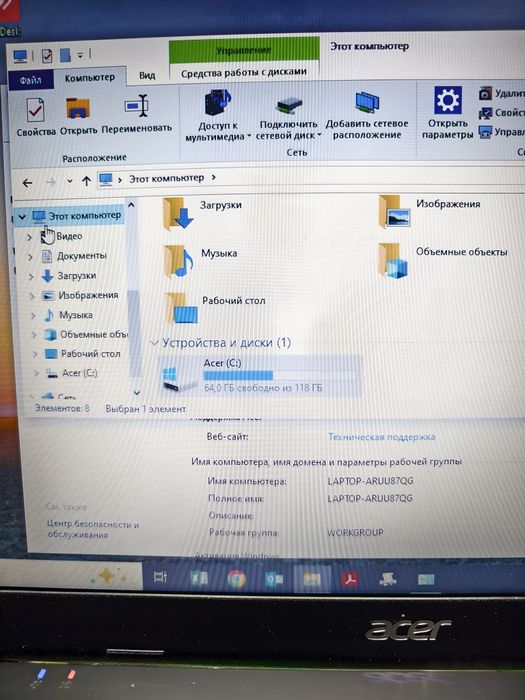Expand the Изображения tree node
This screenshot has width=525, height=700.
point(32,296)
